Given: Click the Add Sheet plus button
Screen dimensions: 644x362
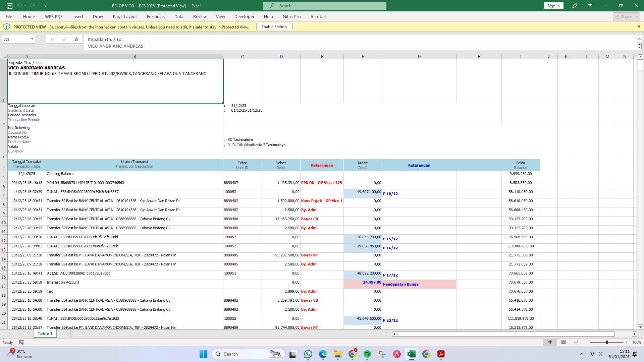Looking at the screenshot, I should tap(70, 334).
